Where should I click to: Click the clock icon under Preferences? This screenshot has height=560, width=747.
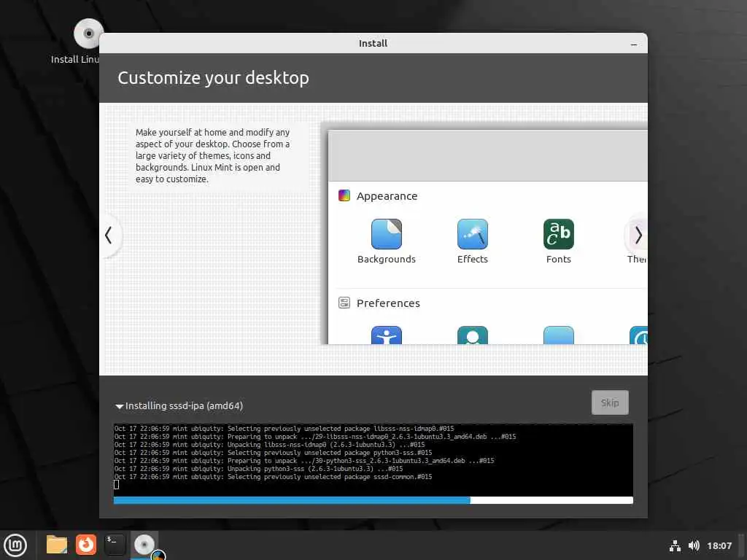[x=638, y=335]
